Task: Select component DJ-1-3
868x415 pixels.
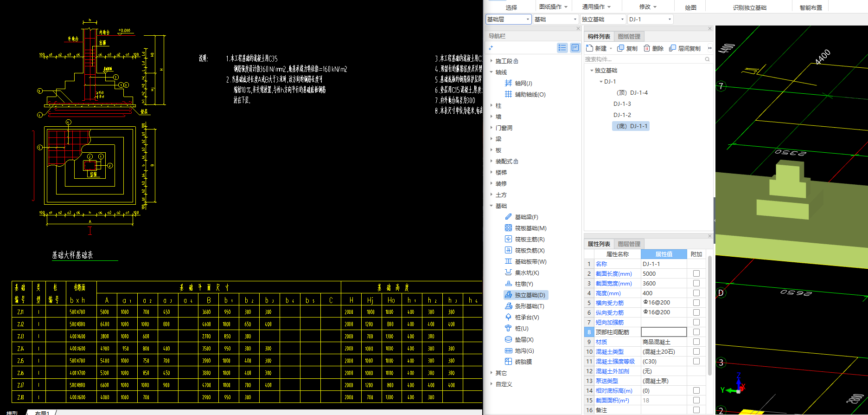Action: coord(622,104)
